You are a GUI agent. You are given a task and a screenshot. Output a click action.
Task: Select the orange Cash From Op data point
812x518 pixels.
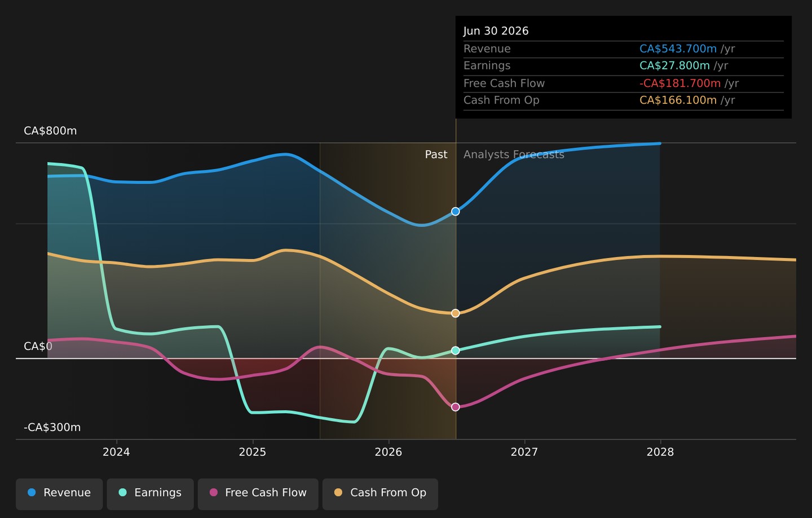tap(456, 313)
